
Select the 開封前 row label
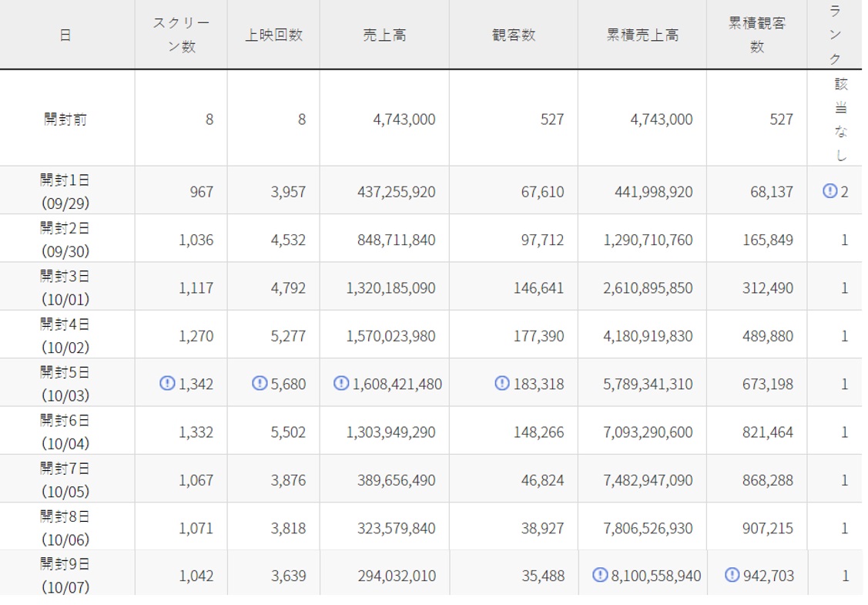(x=65, y=119)
